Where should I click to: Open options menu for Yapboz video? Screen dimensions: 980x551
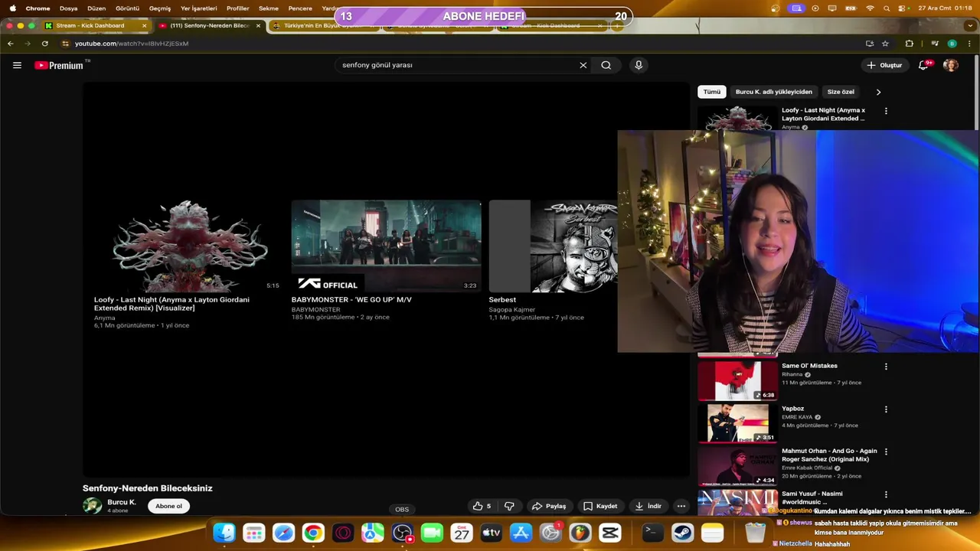click(886, 409)
